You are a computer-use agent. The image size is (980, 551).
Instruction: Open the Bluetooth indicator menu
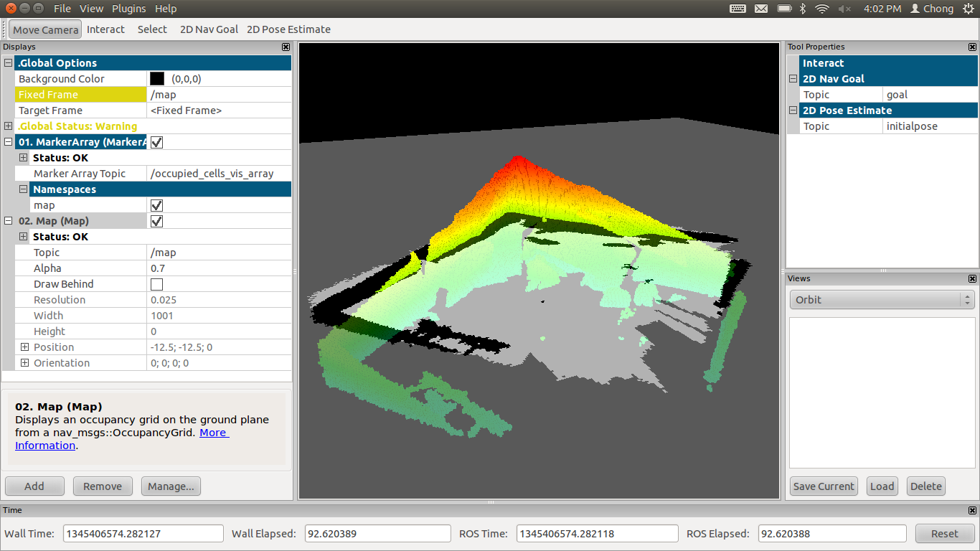pos(803,9)
